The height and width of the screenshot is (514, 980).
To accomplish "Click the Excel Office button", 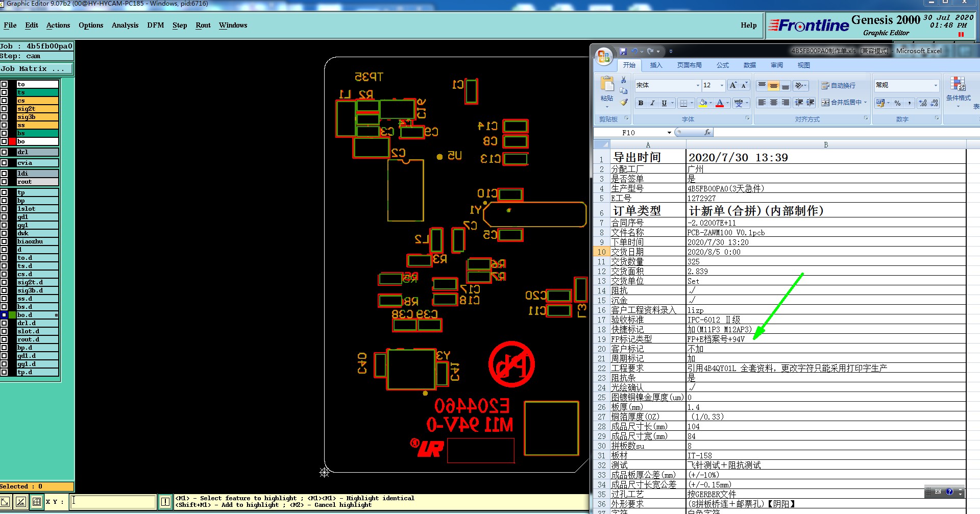I will [x=604, y=56].
